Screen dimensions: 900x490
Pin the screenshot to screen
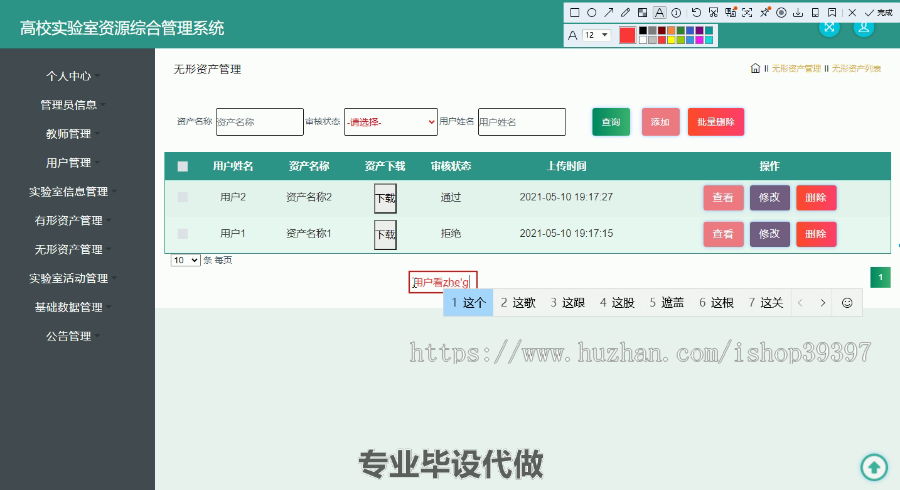pos(765,12)
